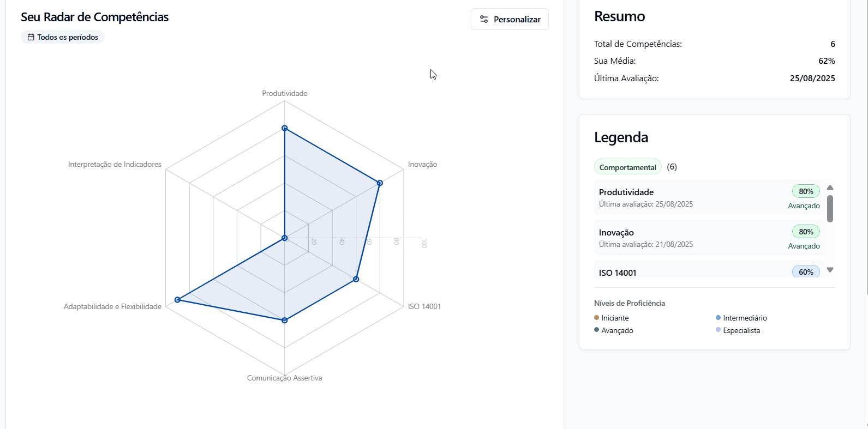Click the sliders icon on the Personalizar button
The width and height of the screenshot is (868, 429).
tap(484, 19)
